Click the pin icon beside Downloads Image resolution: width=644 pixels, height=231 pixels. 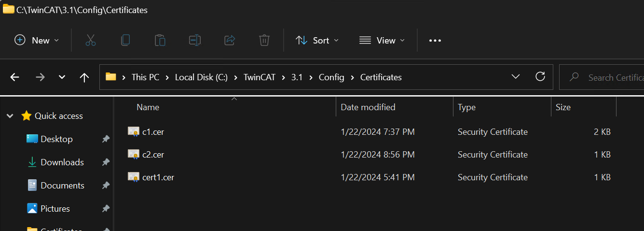pyautogui.click(x=106, y=162)
